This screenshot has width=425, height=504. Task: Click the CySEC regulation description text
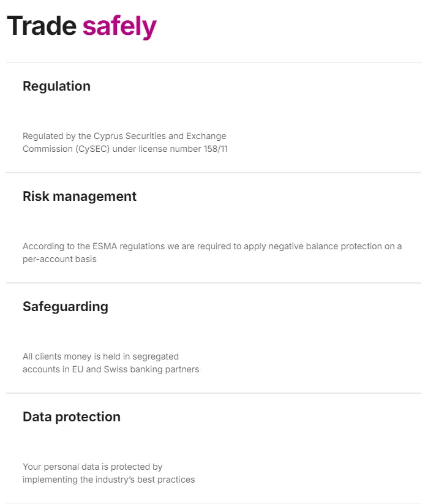pos(125,143)
